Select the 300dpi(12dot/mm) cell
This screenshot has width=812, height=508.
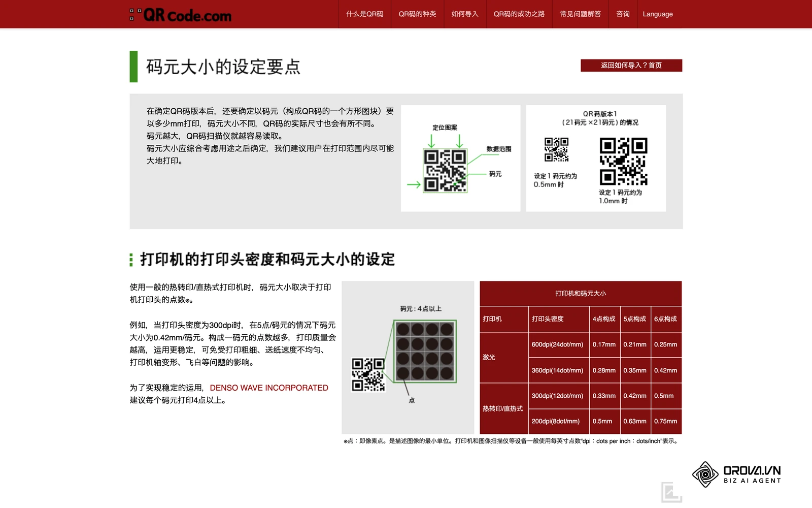559,396
